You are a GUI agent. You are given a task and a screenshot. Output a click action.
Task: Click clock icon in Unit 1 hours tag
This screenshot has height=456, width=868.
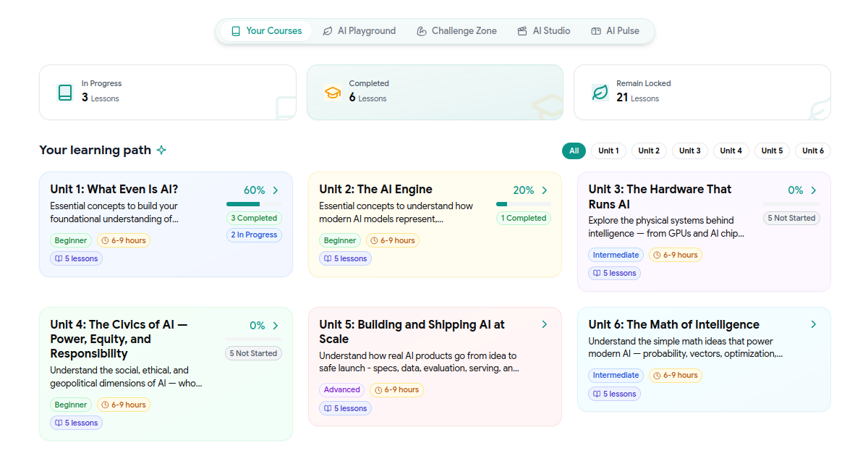pos(106,240)
